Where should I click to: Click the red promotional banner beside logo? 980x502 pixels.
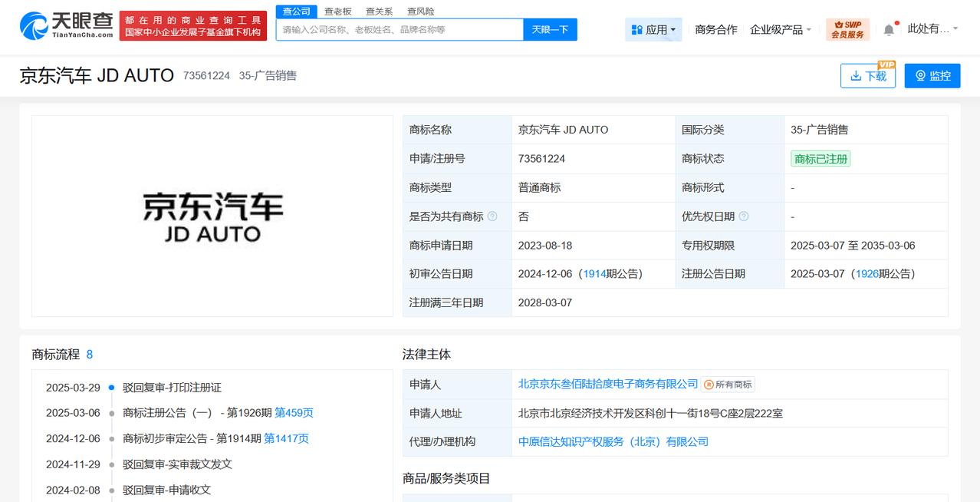tap(193, 26)
